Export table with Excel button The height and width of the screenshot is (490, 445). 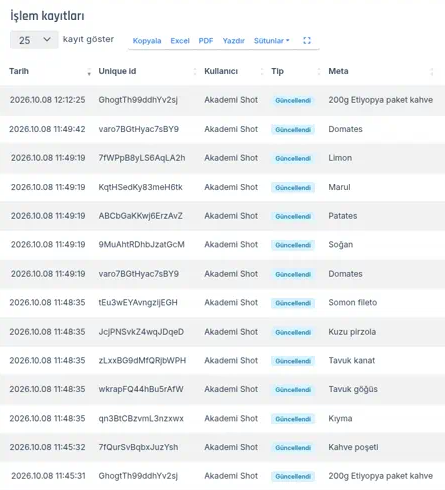(180, 41)
